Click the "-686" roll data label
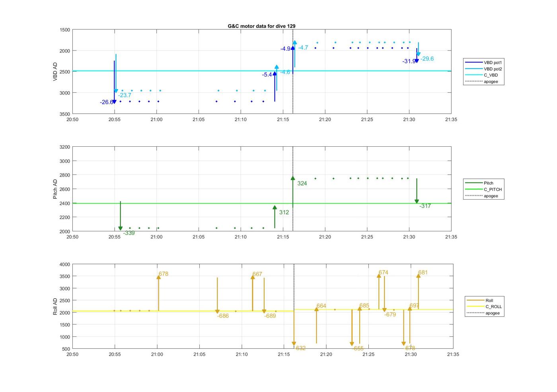Screen dimensions: 557x392 (x=223, y=316)
